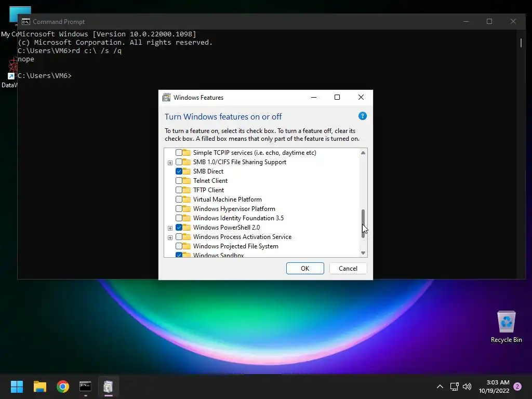
Task: Expand Windows Process Activation Service node
Action: click(x=170, y=237)
